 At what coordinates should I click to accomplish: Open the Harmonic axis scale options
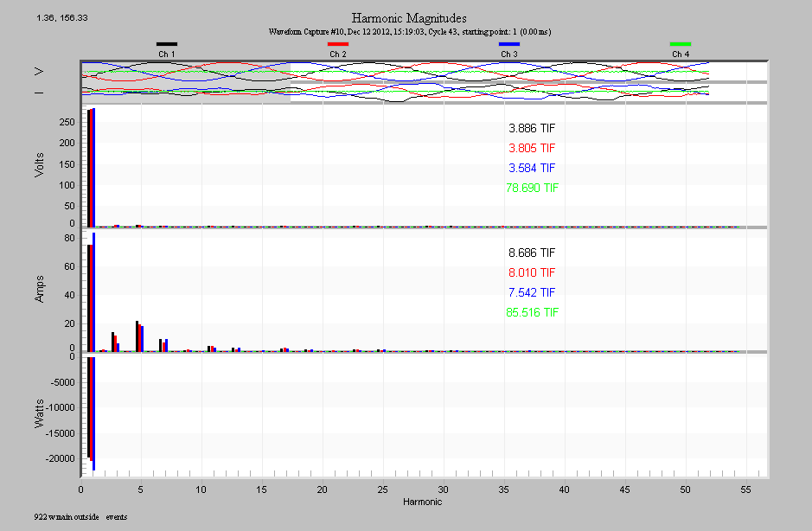[421, 502]
